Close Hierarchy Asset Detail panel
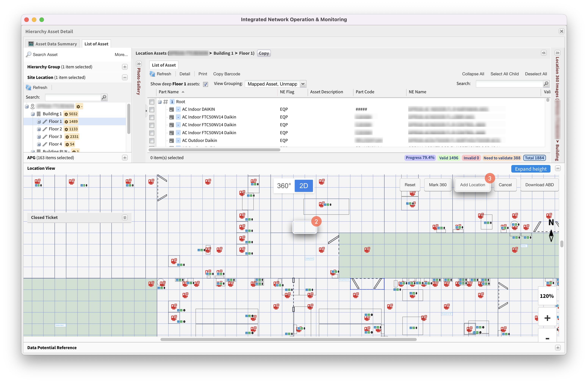588x383 pixels. [561, 31]
